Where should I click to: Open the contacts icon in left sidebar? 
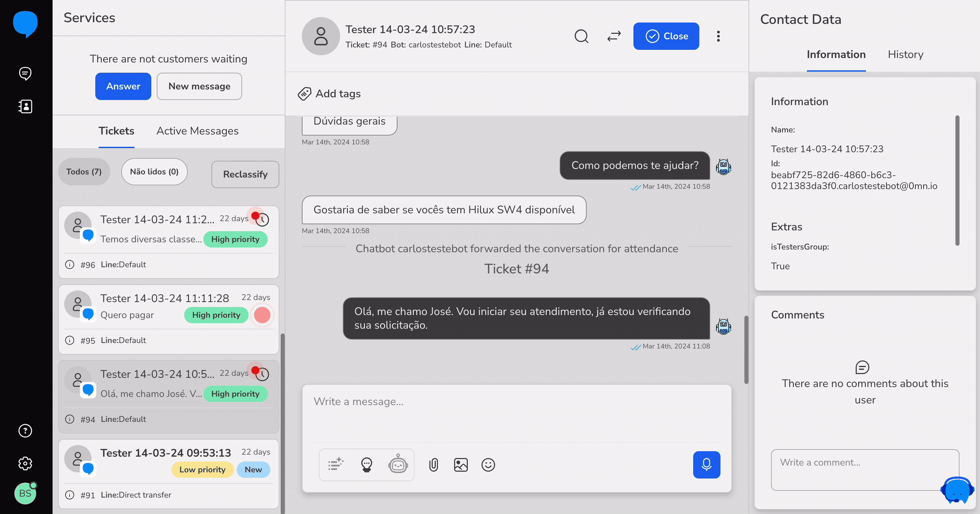tap(25, 106)
